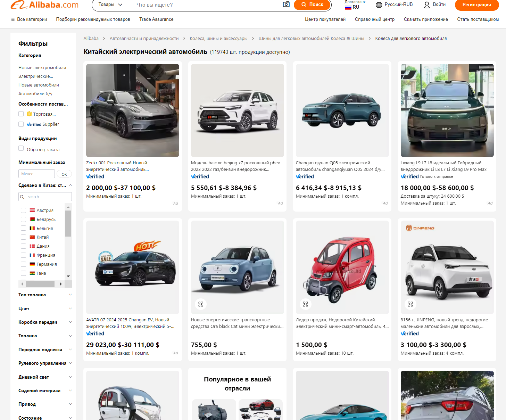Open AVATR 07 car thumbnail

133,267
